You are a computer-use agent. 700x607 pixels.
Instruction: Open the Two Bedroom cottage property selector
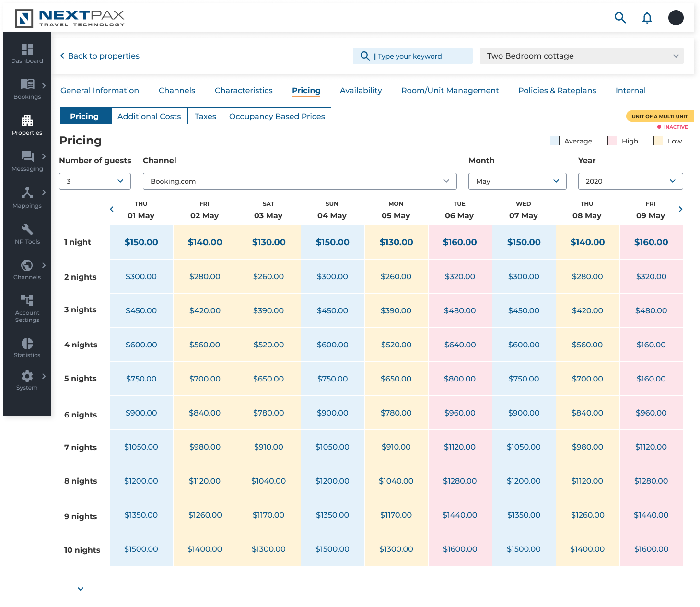coord(581,56)
